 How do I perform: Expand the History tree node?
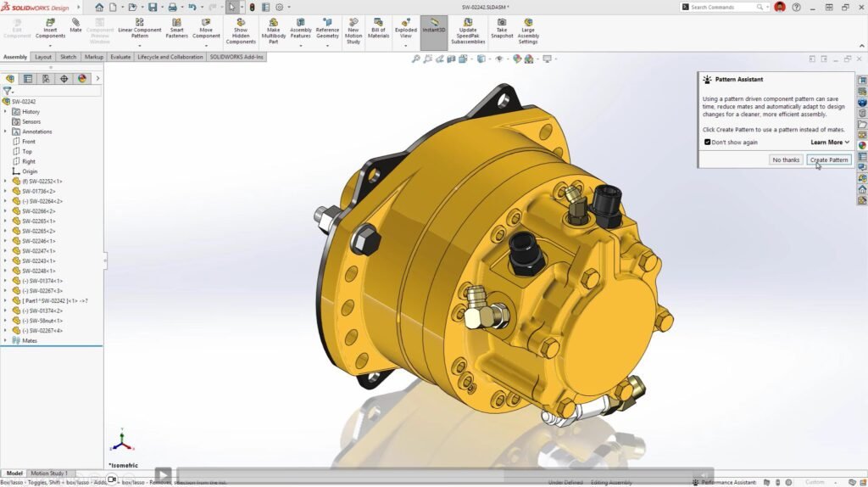pos(6,111)
